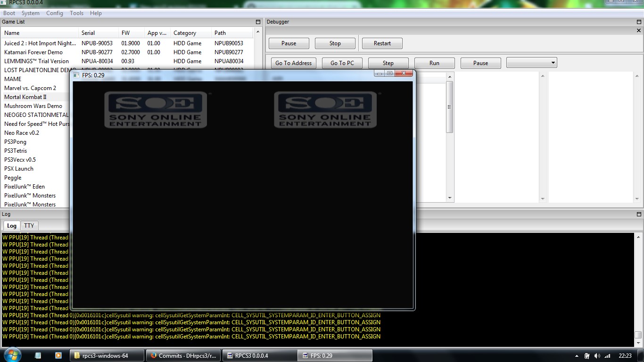This screenshot has width=644, height=362.
Task: Click serial NPUB-90277 cell
Action: click(97, 52)
